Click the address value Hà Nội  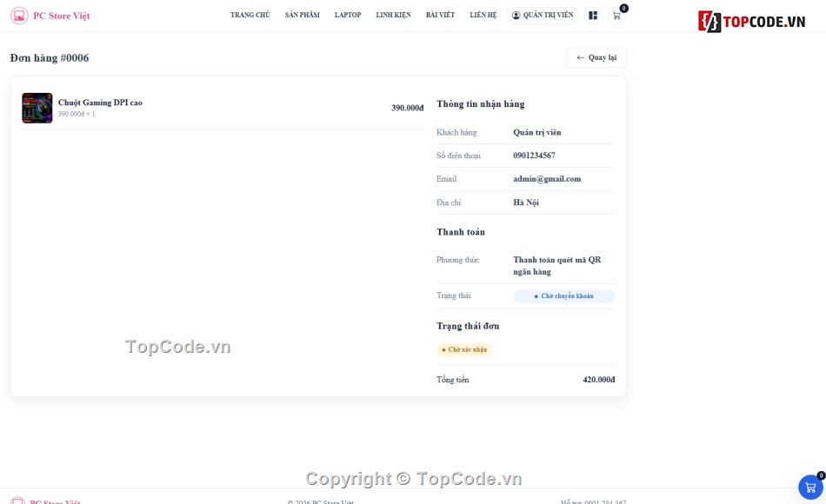point(526,202)
